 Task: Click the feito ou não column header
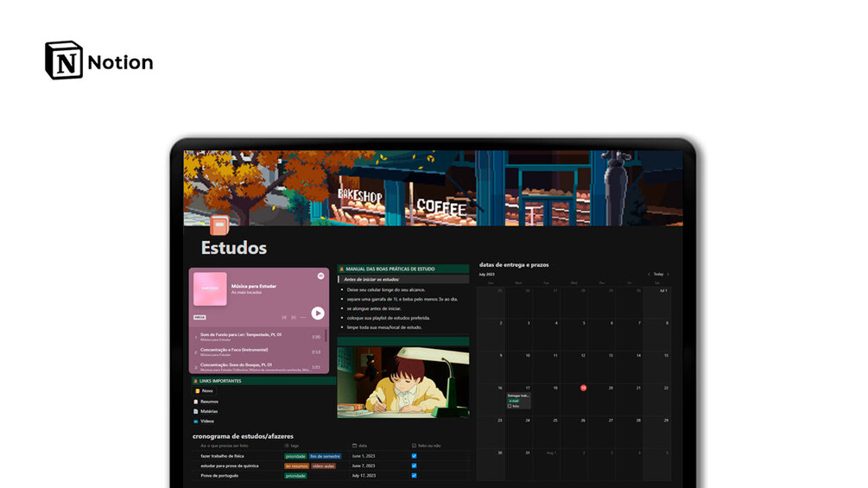pyautogui.click(x=427, y=446)
